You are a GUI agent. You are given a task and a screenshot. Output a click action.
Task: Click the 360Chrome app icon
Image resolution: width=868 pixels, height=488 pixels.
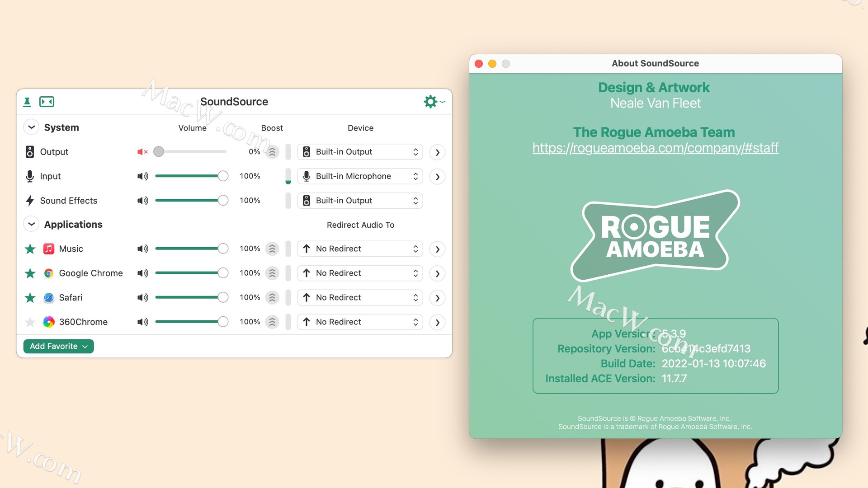tap(49, 322)
